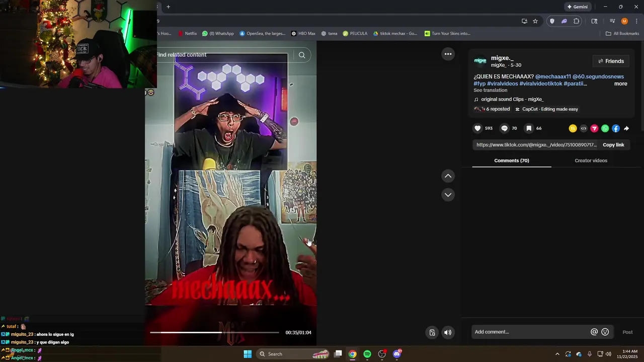Seek using the video progress bar
The height and width of the screenshot is (362, 644).
[214, 332]
